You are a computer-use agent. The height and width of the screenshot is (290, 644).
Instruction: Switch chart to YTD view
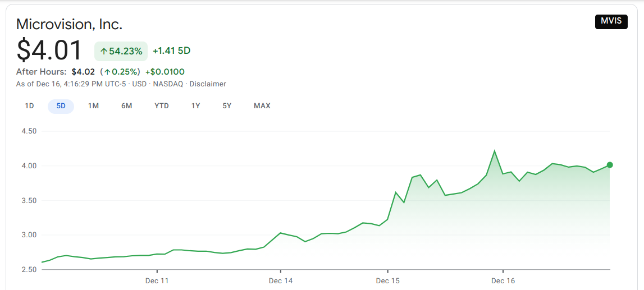pos(162,106)
